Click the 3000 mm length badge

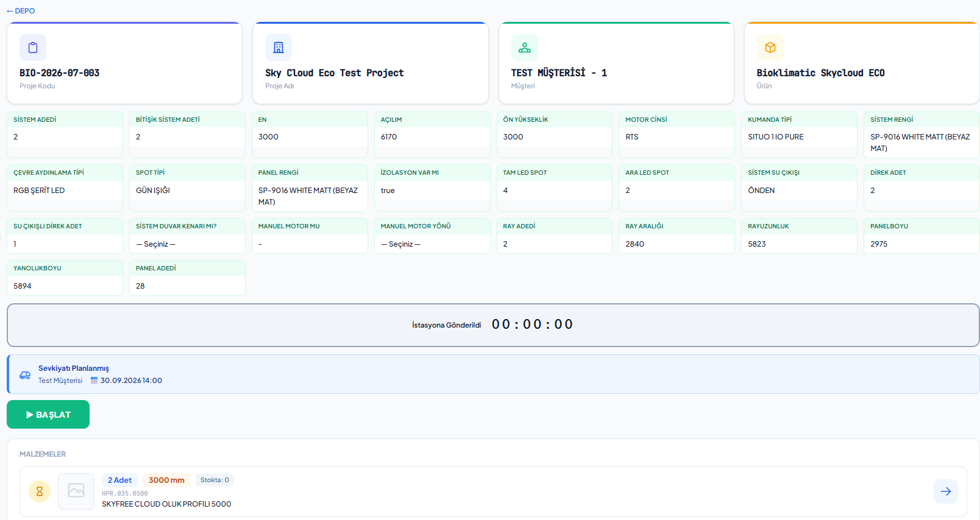tap(166, 480)
